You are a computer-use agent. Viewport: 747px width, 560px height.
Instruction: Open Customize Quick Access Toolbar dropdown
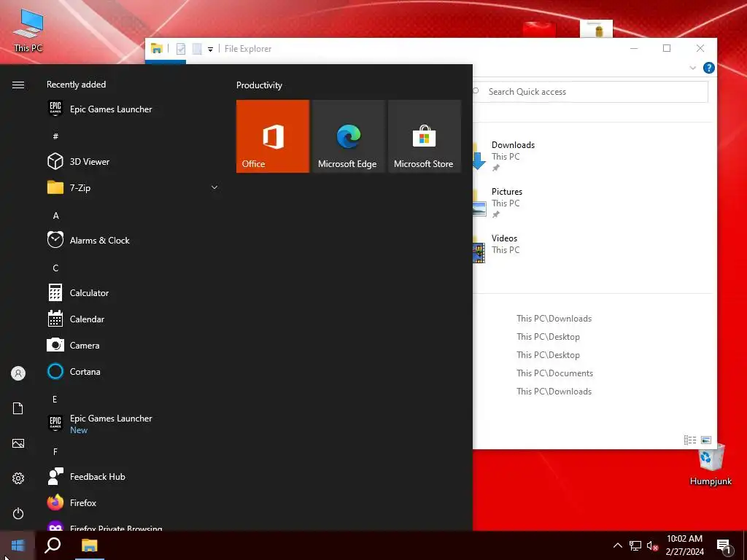210,49
